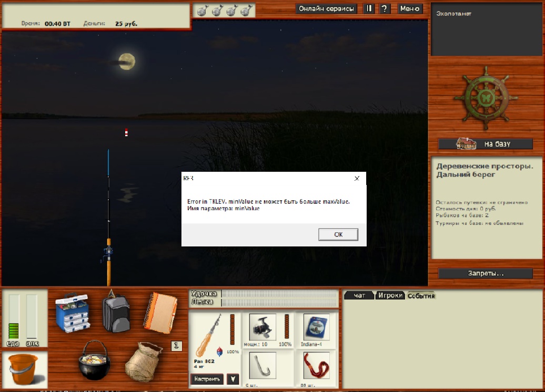Screen dimensions: 545x392
Task: Click the Удочка tension bar
Action: click(x=280, y=294)
